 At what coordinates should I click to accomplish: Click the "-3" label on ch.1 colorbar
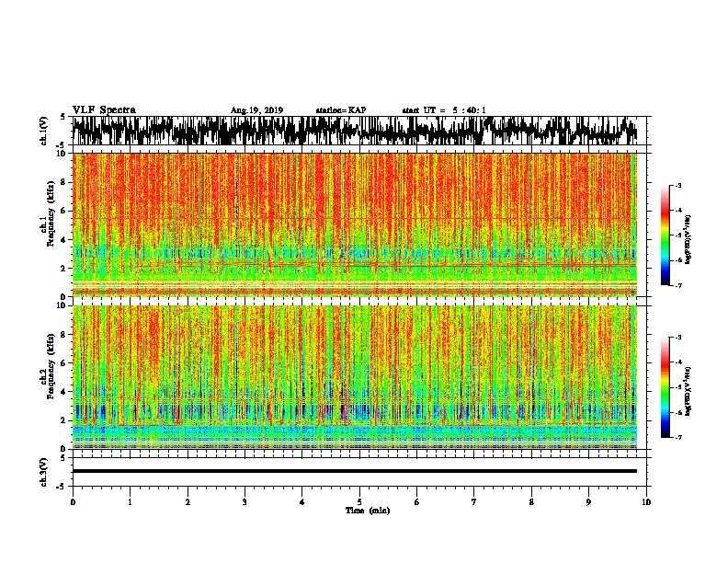[x=678, y=185]
